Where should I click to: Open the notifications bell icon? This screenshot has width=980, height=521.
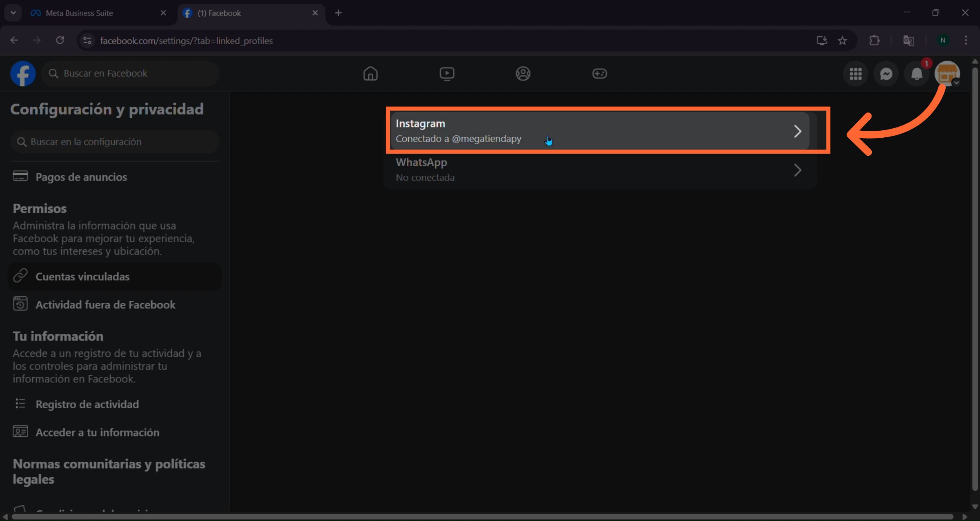[x=917, y=74]
